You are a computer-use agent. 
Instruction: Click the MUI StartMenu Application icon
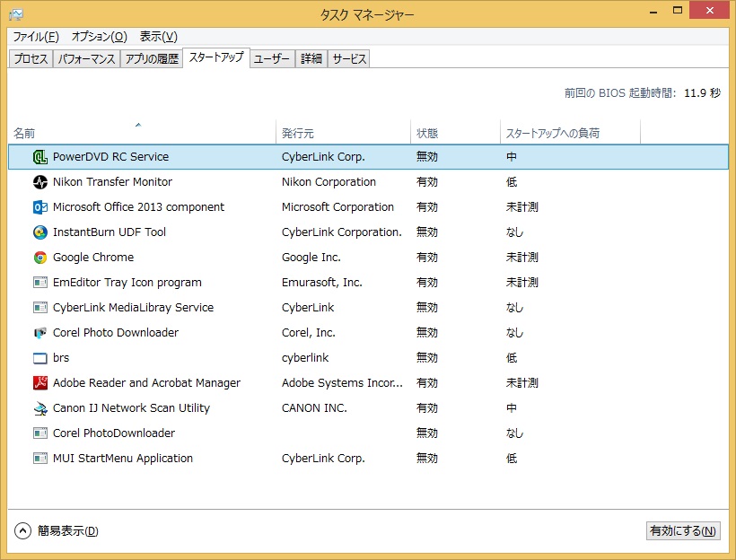pos(39,458)
